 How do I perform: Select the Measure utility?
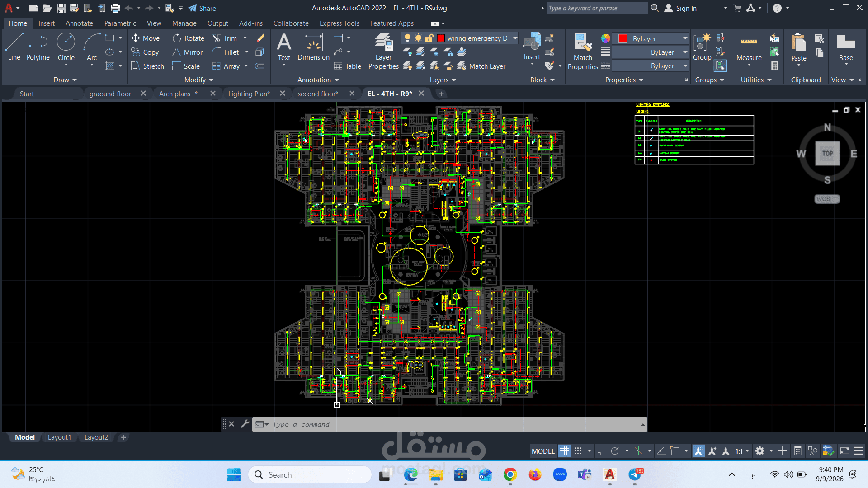point(749,47)
